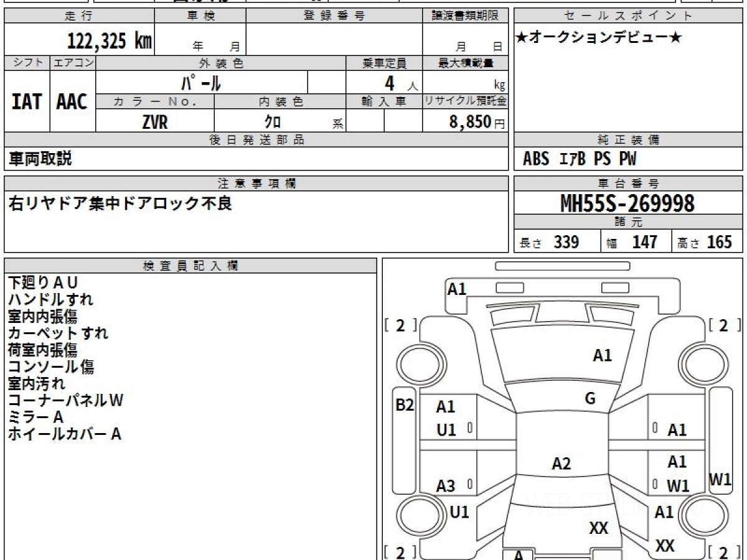Click the inspector note ホイールカバーA
This screenshot has width=747, height=560.
tap(65, 434)
